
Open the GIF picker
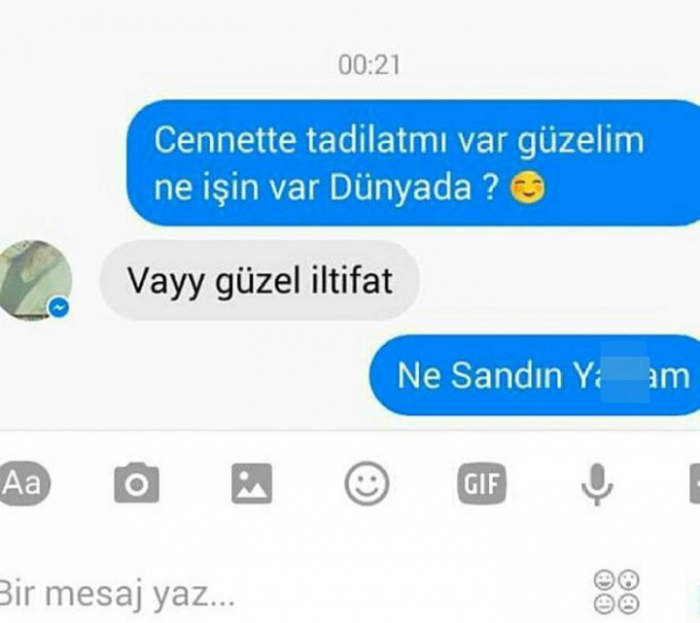[x=482, y=483]
